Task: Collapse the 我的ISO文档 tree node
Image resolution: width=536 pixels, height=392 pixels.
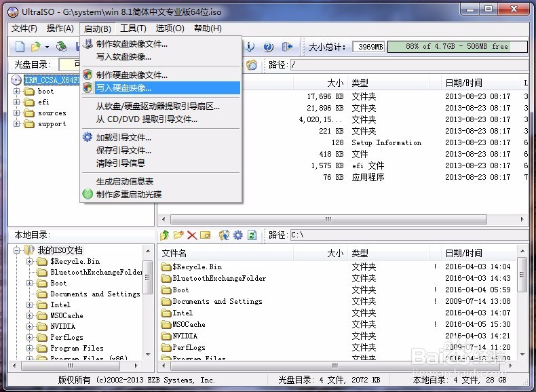Action: point(17,250)
